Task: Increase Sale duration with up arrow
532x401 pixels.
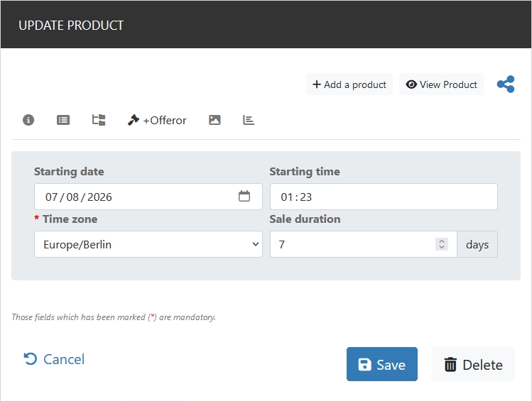Action: pos(442,241)
